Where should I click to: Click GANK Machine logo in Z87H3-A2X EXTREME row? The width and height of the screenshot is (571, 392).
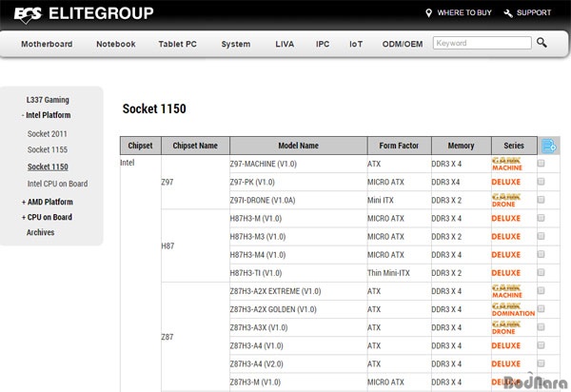point(507,291)
